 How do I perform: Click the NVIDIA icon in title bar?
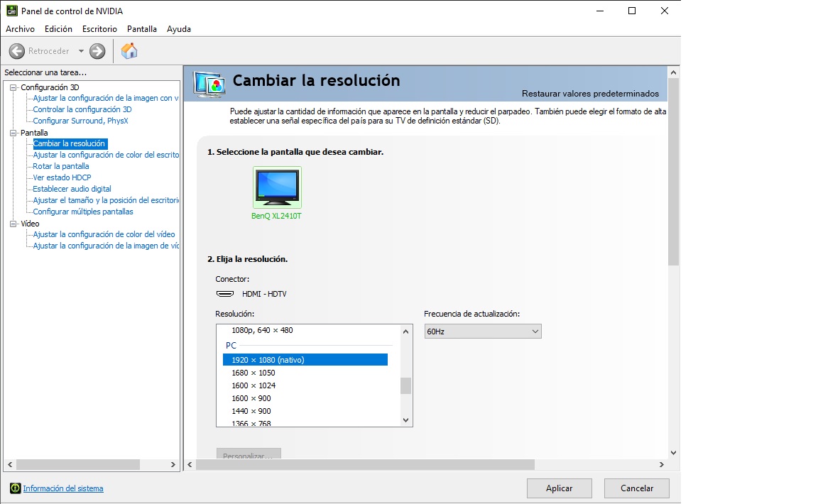pyautogui.click(x=11, y=11)
